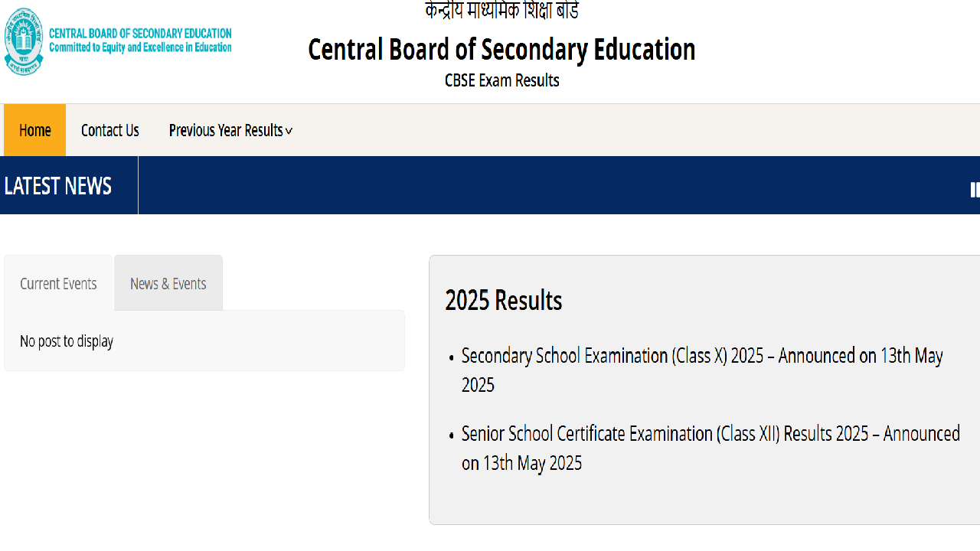Switch to the News & Events tab
The height and width of the screenshot is (551, 980).
168,283
